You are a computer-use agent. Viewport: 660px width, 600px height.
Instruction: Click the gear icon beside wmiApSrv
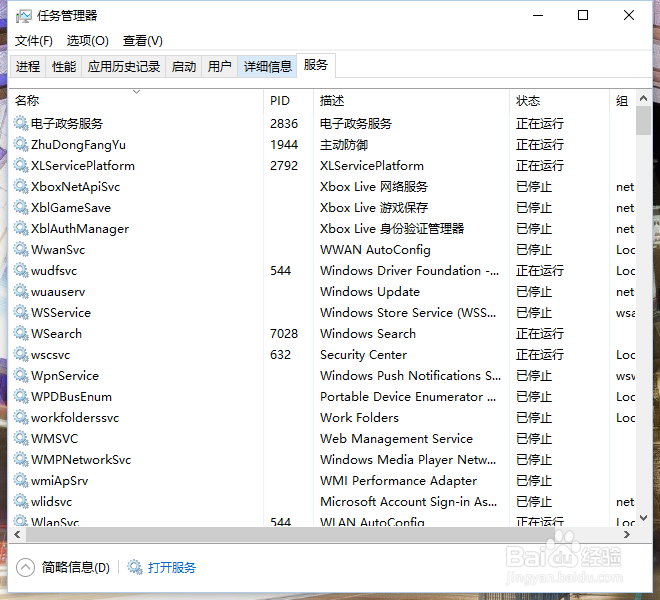21,480
